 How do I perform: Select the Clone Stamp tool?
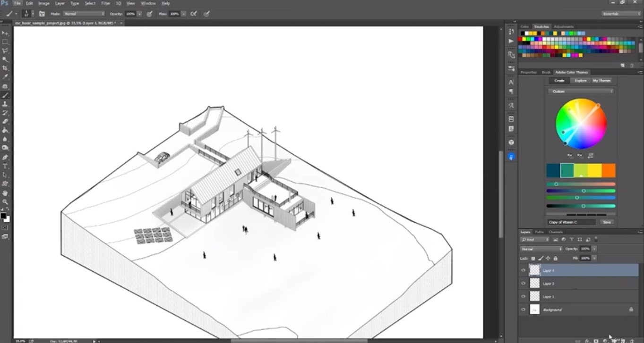tap(5, 104)
